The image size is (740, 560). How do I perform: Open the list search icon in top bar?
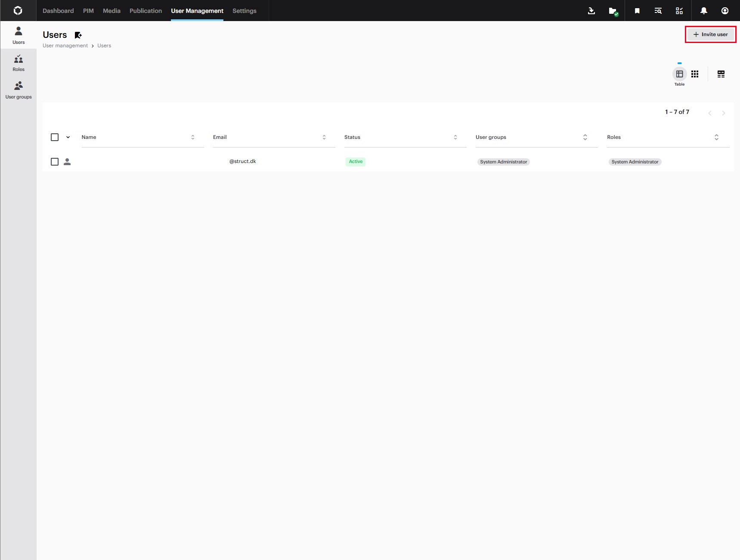658,11
